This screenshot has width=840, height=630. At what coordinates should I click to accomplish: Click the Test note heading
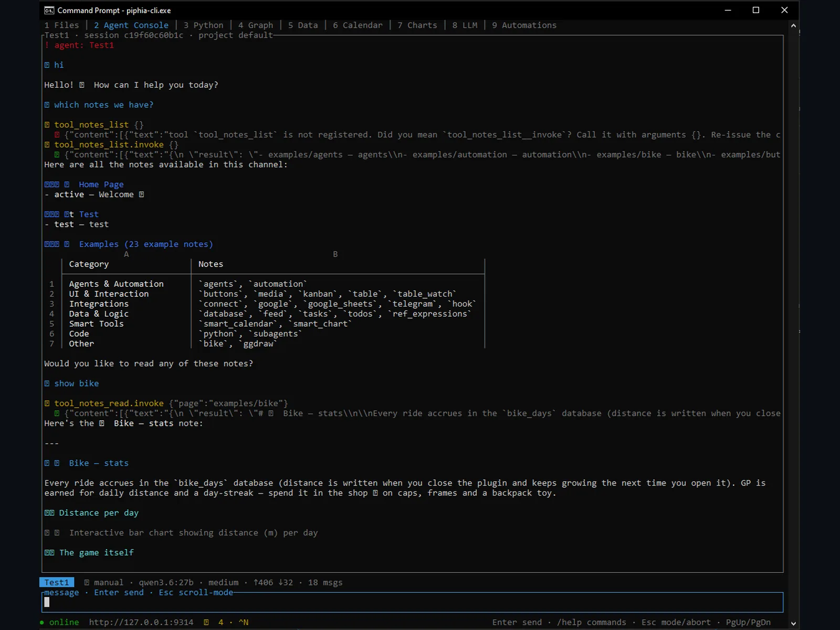coord(89,214)
